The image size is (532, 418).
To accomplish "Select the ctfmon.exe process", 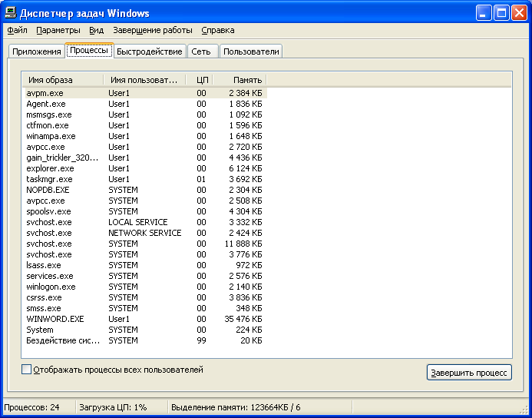I will [146, 125].
